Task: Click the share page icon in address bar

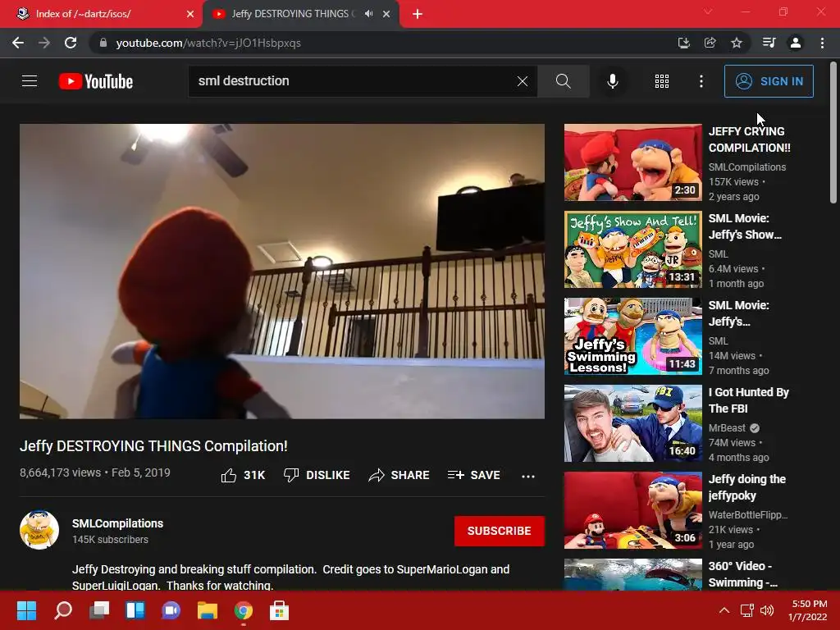Action: tap(710, 43)
